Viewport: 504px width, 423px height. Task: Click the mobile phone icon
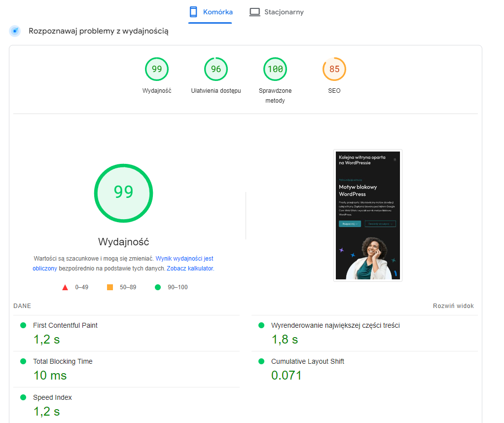point(193,12)
